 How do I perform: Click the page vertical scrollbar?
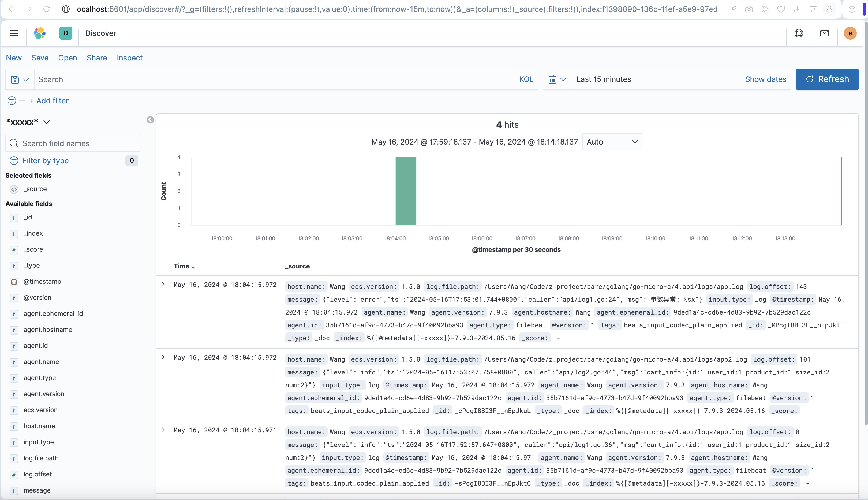click(x=866, y=223)
